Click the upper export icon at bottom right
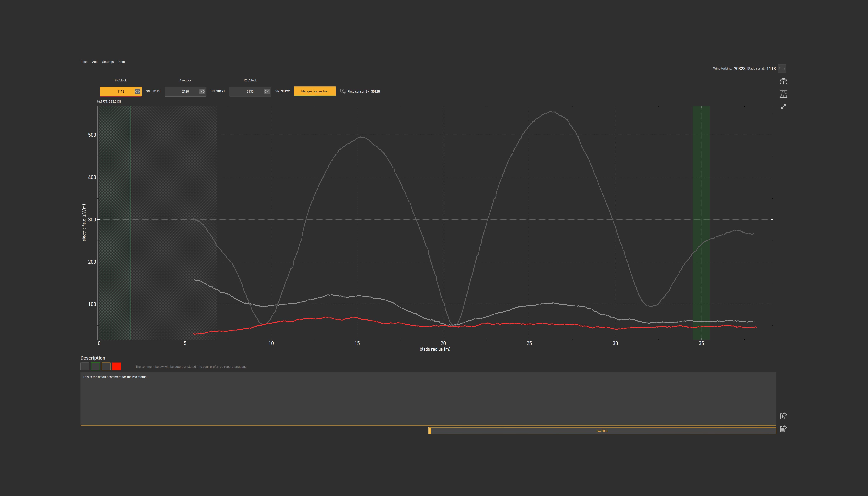 click(x=783, y=416)
